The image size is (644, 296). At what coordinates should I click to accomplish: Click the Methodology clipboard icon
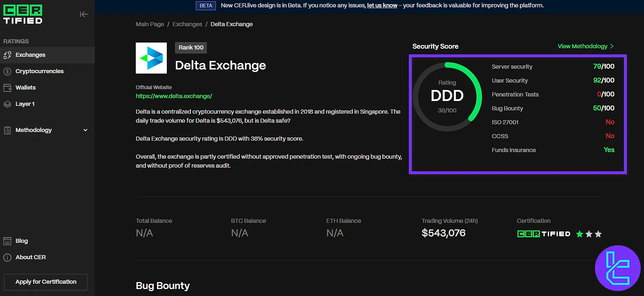click(7, 130)
